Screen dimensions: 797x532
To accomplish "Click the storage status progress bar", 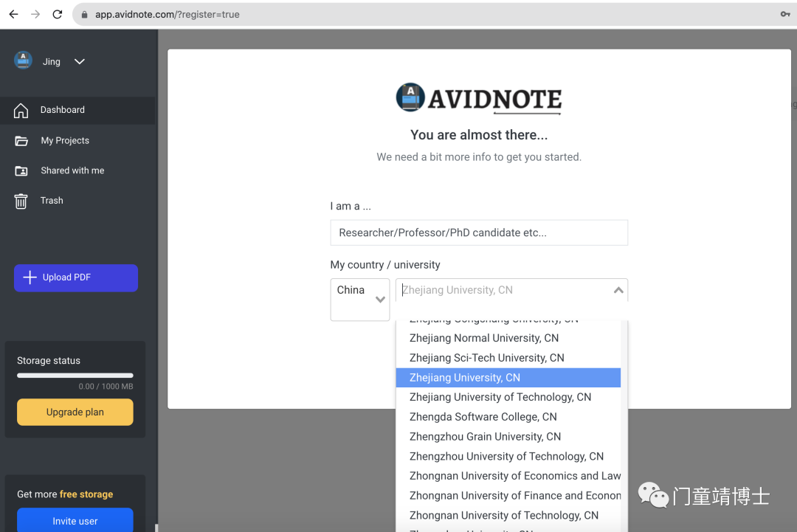I will click(x=75, y=376).
